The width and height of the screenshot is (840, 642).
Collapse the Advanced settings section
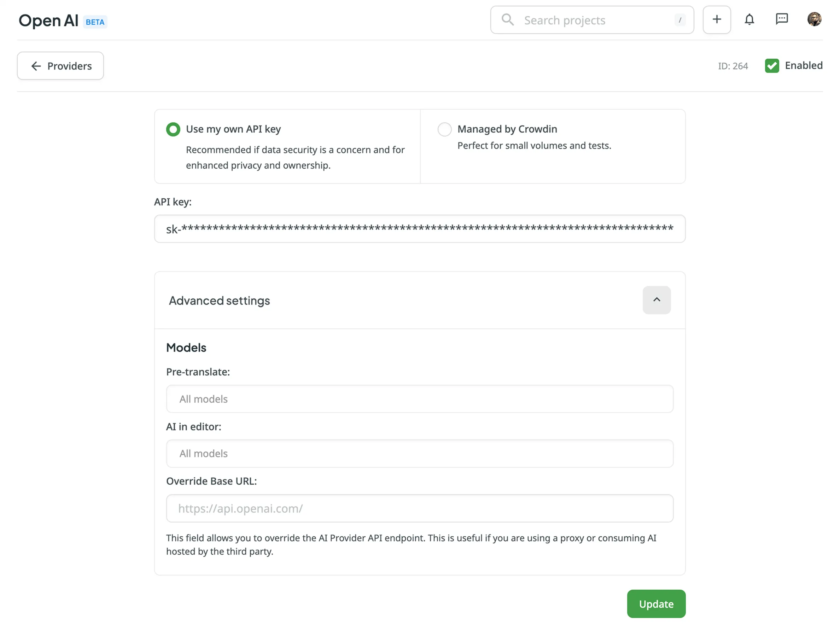point(657,300)
